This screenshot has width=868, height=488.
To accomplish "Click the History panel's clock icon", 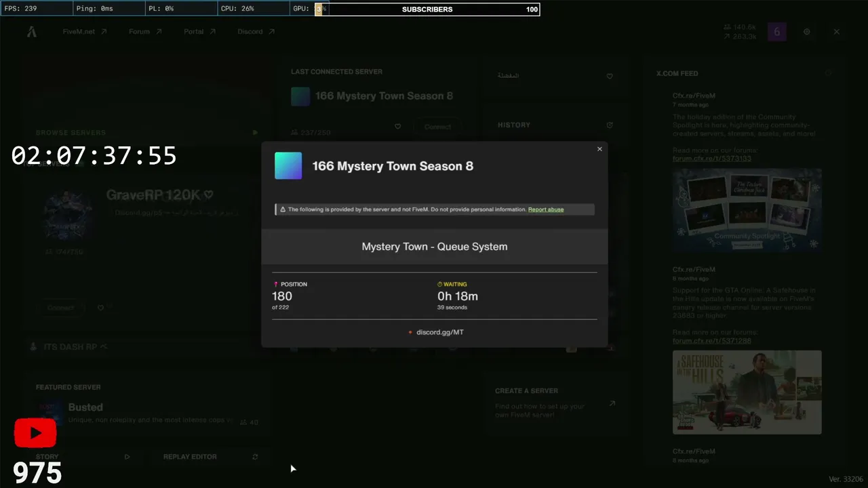I will [610, 125].
